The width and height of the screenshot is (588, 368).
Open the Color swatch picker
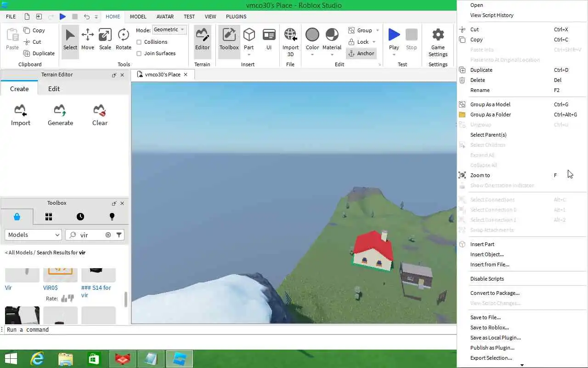[312, 34]
